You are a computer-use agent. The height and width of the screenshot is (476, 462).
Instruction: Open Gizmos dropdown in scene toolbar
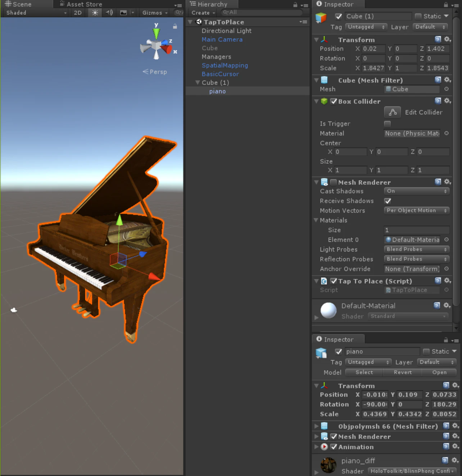[155, 13]
